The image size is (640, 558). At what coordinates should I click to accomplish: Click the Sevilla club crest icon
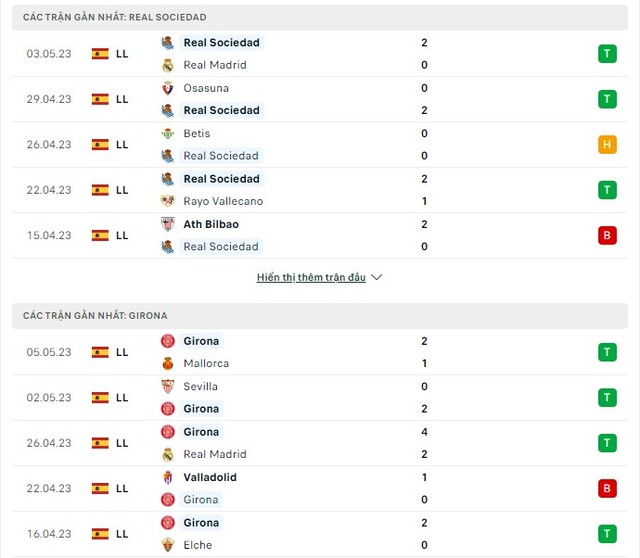click(x=168, y=386)
